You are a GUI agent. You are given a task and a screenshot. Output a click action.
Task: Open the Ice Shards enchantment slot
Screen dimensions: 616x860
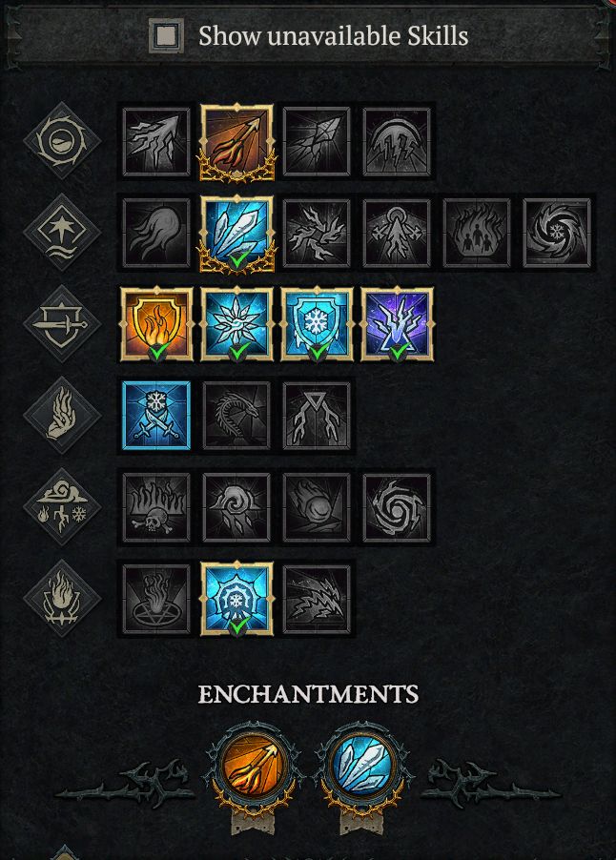362,765
